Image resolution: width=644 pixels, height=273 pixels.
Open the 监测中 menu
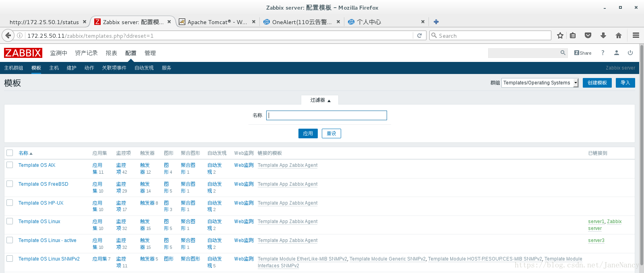[x=58, y=53]
